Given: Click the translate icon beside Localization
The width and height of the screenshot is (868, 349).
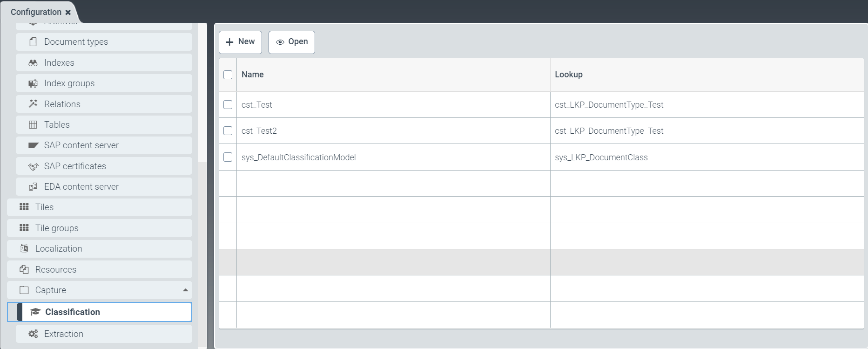Looking at the screenshot, I should (24, 249).
